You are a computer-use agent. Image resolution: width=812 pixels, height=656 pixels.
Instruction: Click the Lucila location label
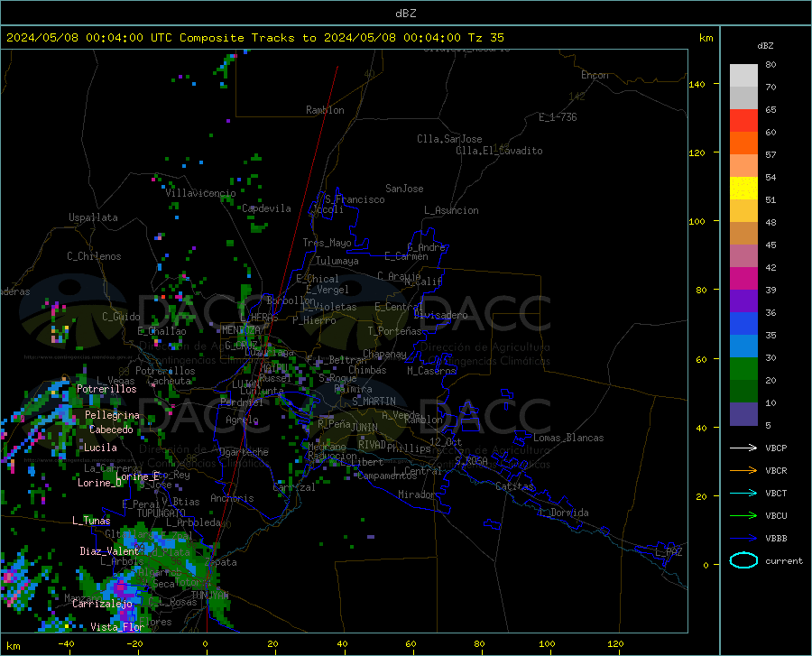pyautogui.click(x=100, y=448)
